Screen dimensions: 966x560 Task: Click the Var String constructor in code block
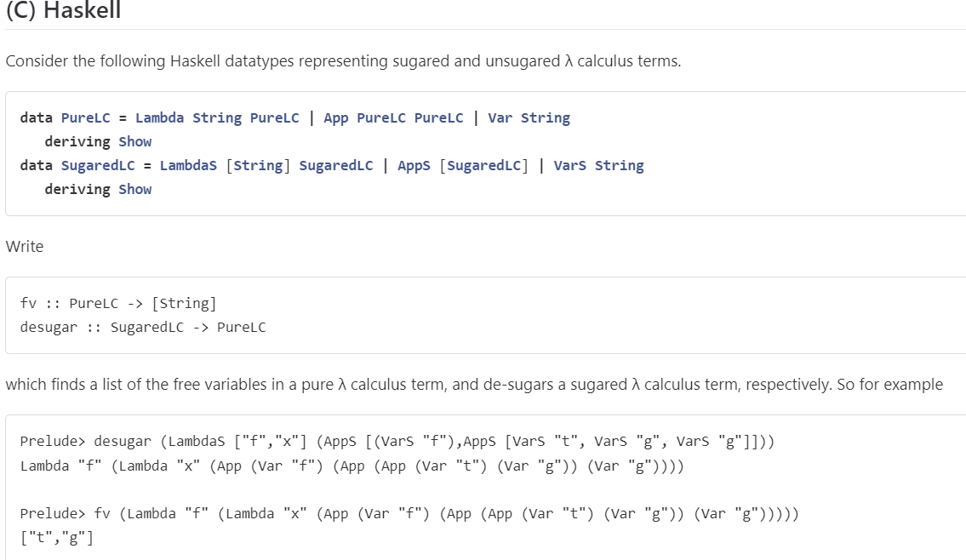[529, 117]
